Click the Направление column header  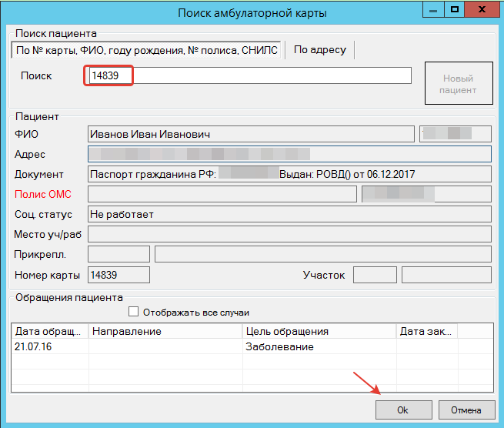(x=165, y=331)
